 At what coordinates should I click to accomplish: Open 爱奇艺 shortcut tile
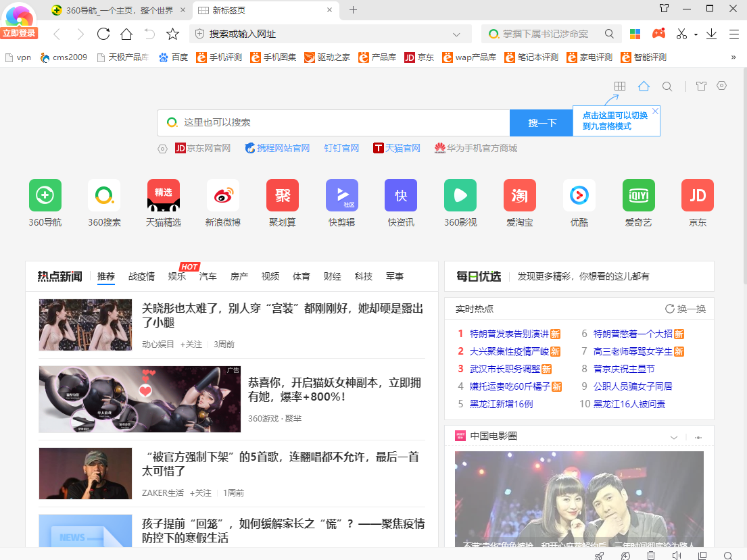coord(638,203)
